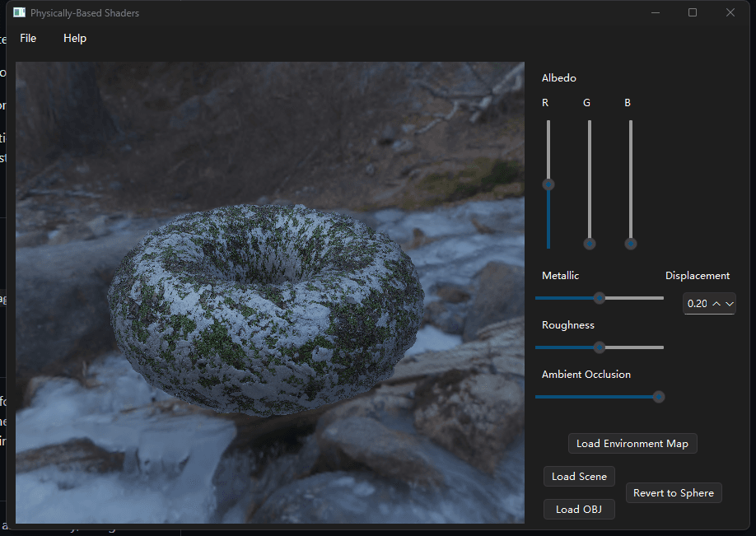The height and width of the screenshot is (536, 756).
Task: Click the Load OBJ button
Action: (579, 509)
